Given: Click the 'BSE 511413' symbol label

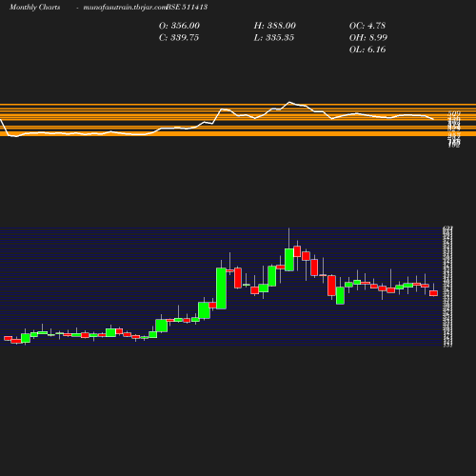Looking at the screenshot, I should [x=187, y=7].
